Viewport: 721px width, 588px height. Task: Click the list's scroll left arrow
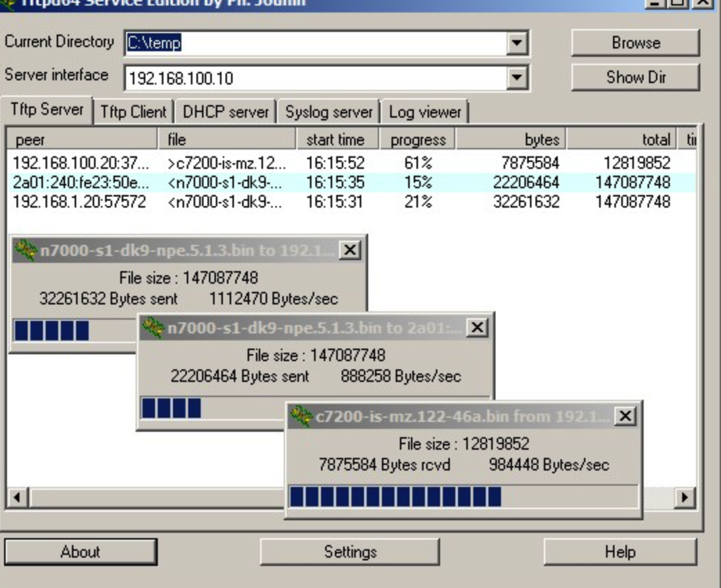point(17,497)
